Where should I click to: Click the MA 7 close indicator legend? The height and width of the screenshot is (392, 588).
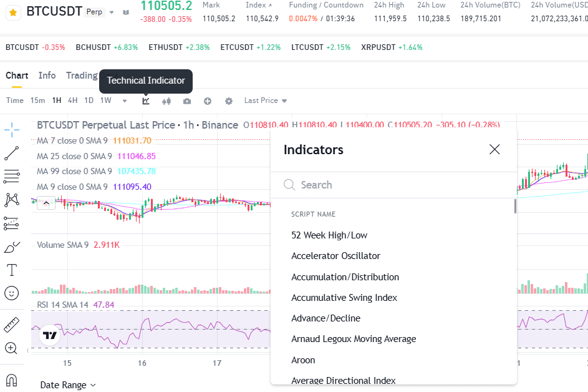pos(94,140)
